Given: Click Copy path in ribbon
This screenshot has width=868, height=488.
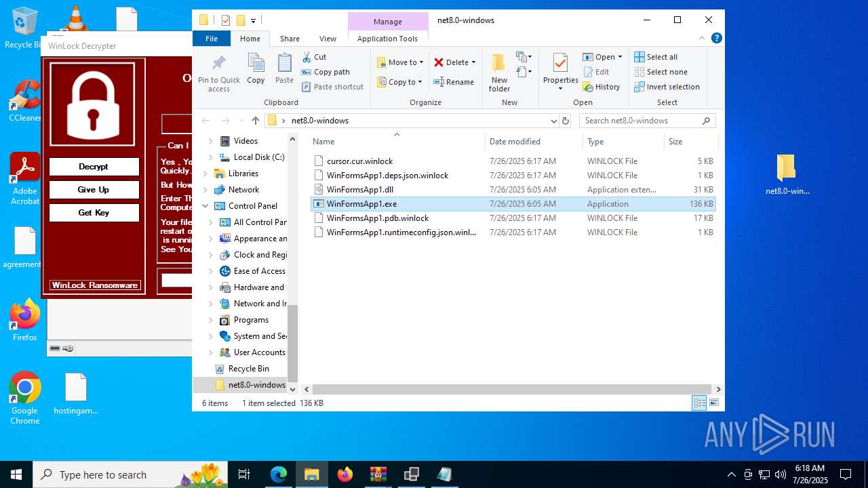Looking at the screenshot, I should coord(325,72).
